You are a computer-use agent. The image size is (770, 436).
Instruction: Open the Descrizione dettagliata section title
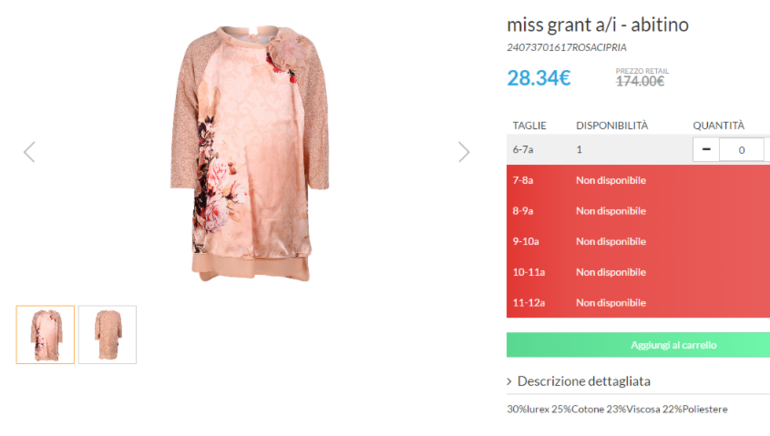(x=584, y=381)
